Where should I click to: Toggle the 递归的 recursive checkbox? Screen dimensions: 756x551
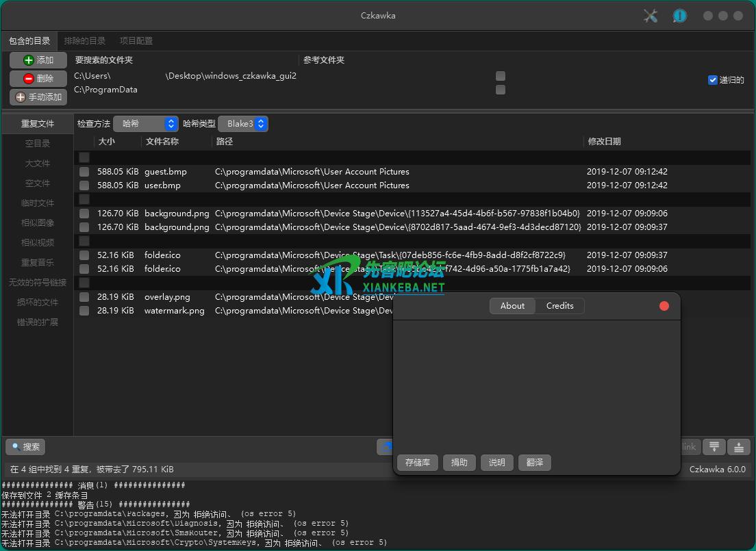(x=713, y=80)
